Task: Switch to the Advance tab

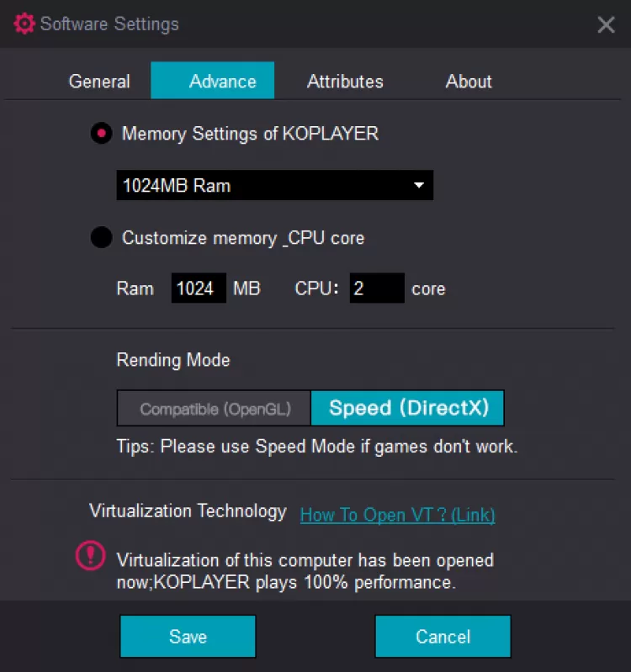Action: pos(213,82)
